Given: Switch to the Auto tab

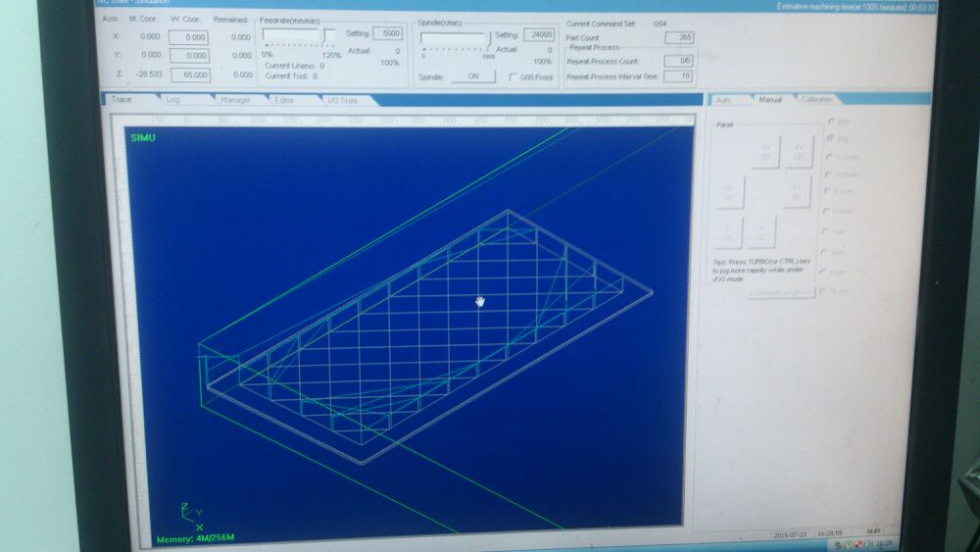Looking at the screenshot, I should [724, 100].
